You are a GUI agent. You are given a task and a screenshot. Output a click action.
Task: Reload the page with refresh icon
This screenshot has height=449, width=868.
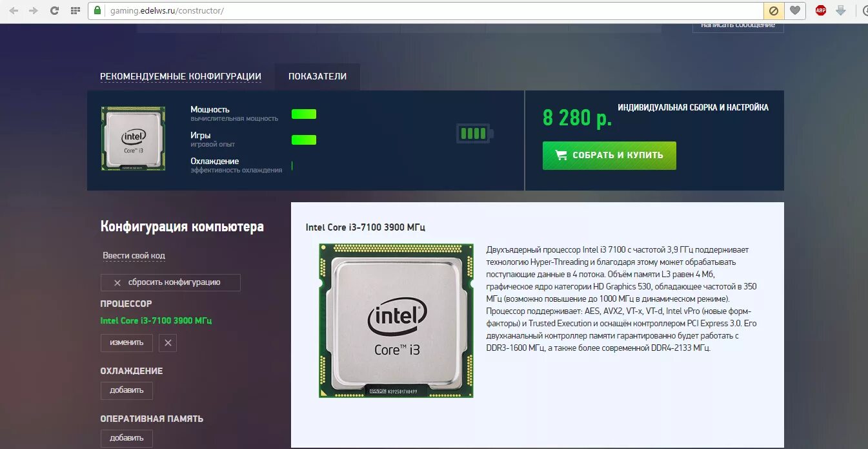54,10
